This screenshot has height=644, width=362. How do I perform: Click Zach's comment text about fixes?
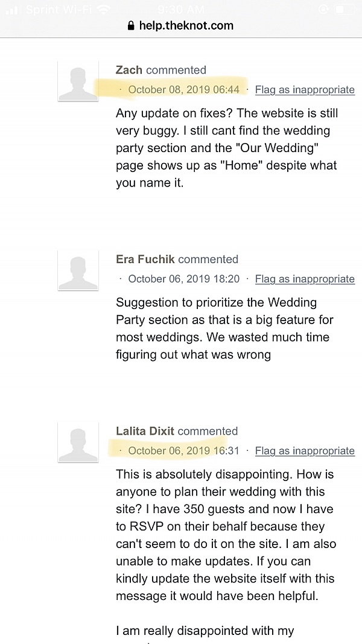226,148
